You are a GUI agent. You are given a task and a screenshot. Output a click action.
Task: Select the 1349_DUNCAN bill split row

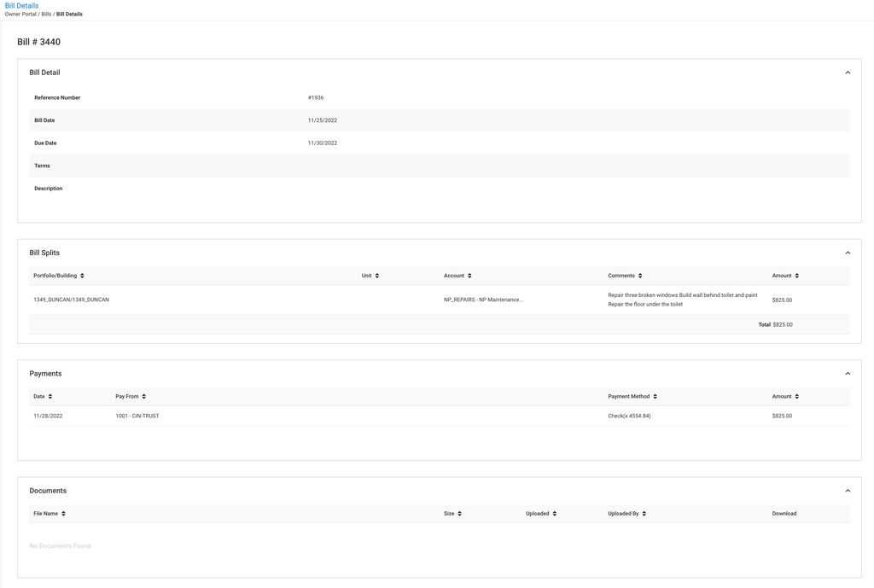point(71,300)
